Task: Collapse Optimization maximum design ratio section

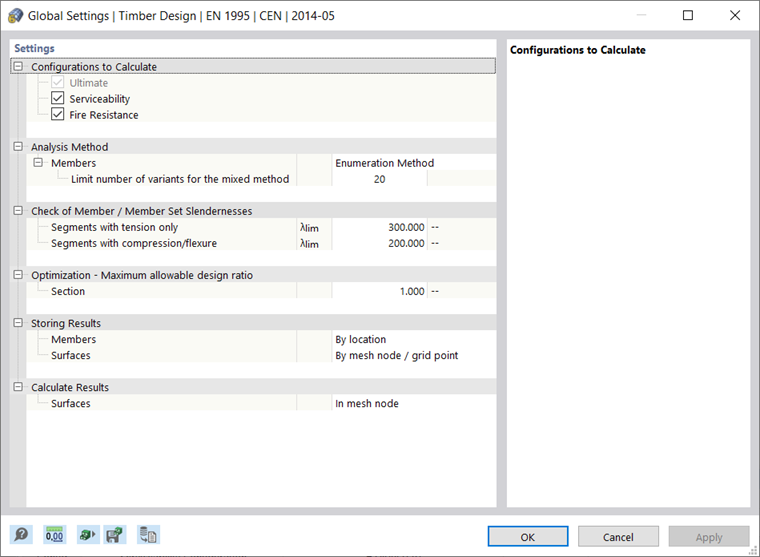Action: pos(18,275)
